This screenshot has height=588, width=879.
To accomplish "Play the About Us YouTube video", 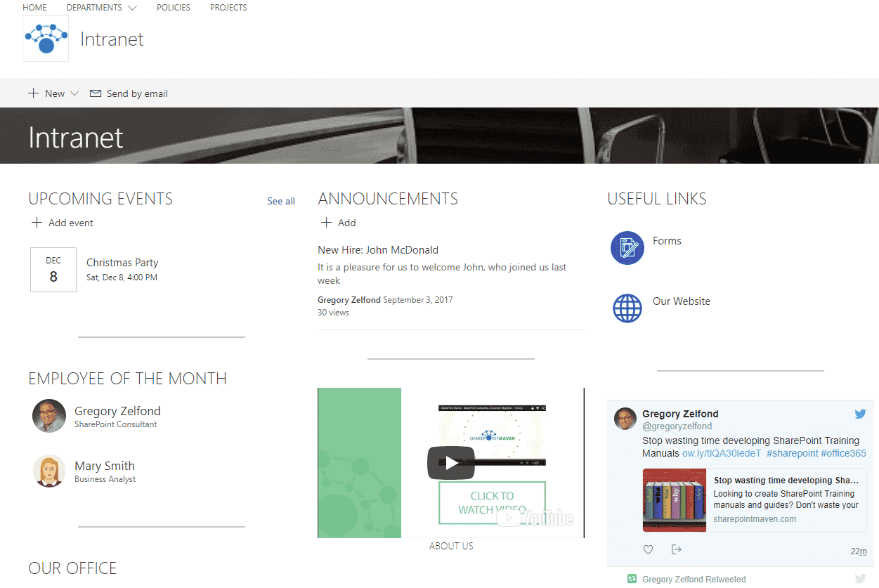I will pyautogui.click(x=450, y=462).
